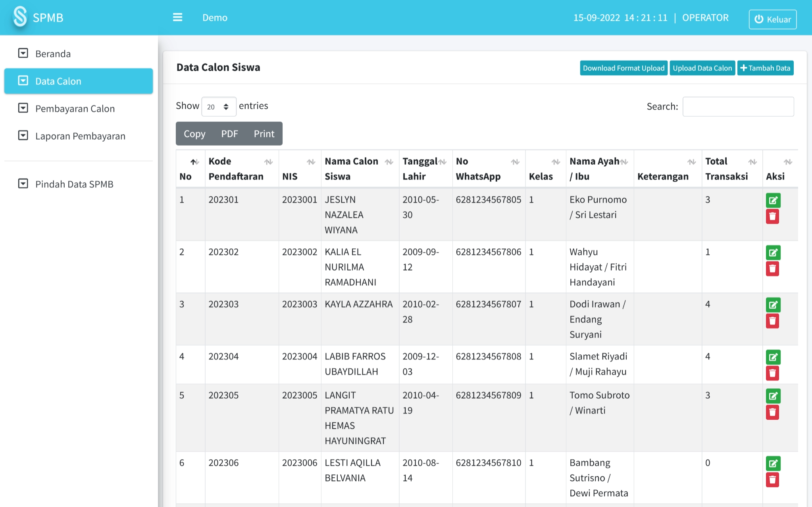The image size is (812, 507).
Task: Print the table
Action: click(x=264, y=134)
